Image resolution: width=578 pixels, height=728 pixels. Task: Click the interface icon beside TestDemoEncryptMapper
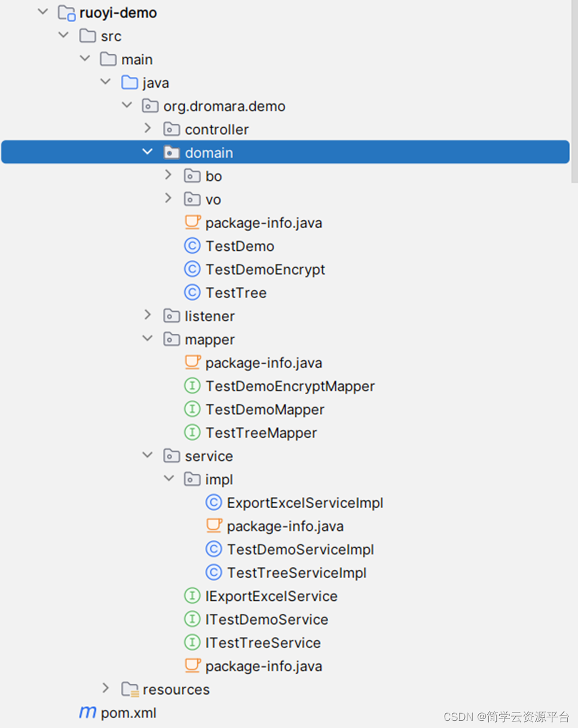pos(192,385)
